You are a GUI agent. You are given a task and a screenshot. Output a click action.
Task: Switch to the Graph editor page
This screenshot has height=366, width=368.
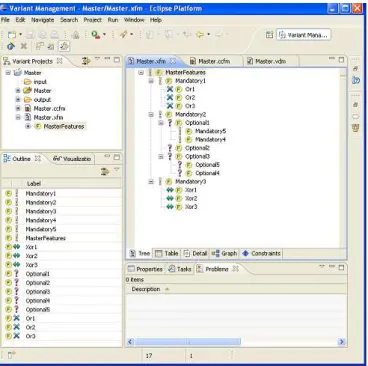coord(224,254)
